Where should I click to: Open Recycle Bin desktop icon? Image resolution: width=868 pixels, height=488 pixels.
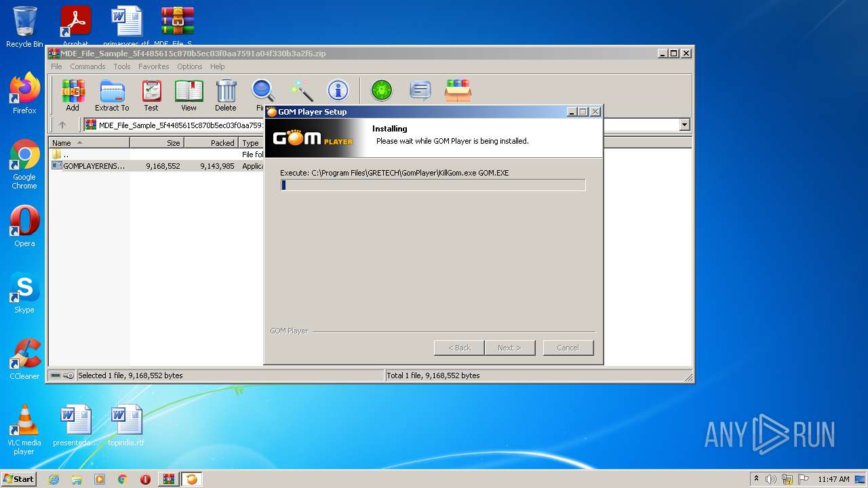[x=24, y=27]
